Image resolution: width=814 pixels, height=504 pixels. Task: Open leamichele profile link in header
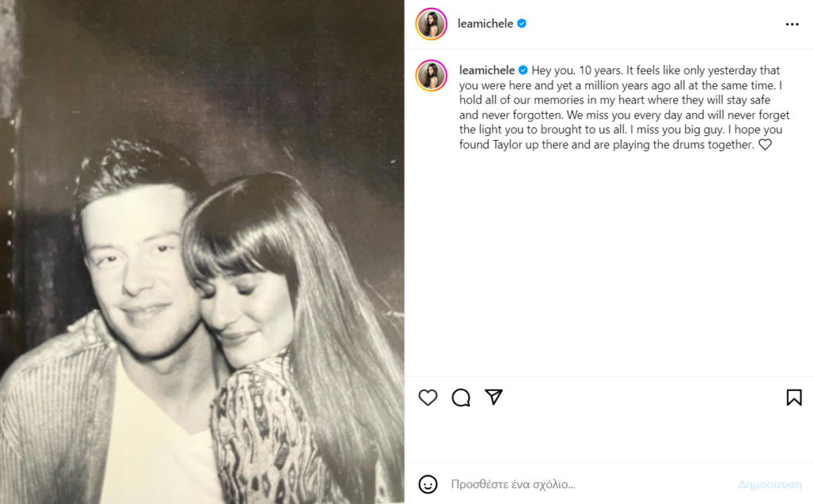click(486, 24)
